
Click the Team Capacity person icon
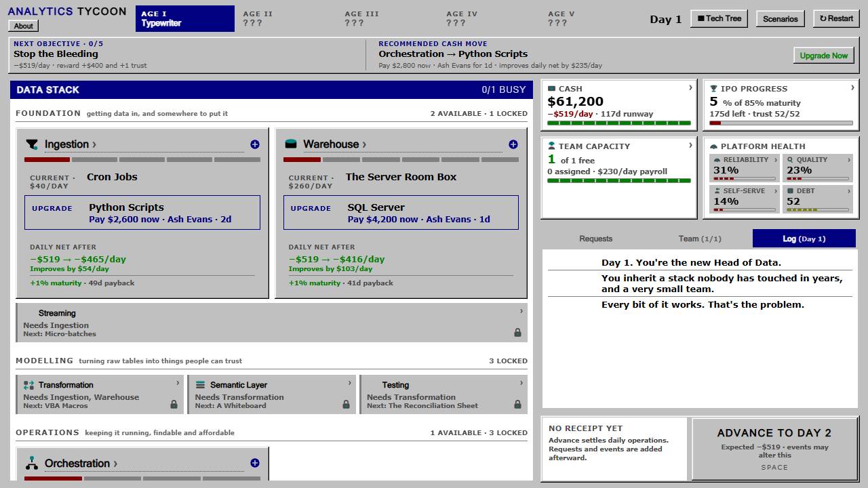(552, 146)
